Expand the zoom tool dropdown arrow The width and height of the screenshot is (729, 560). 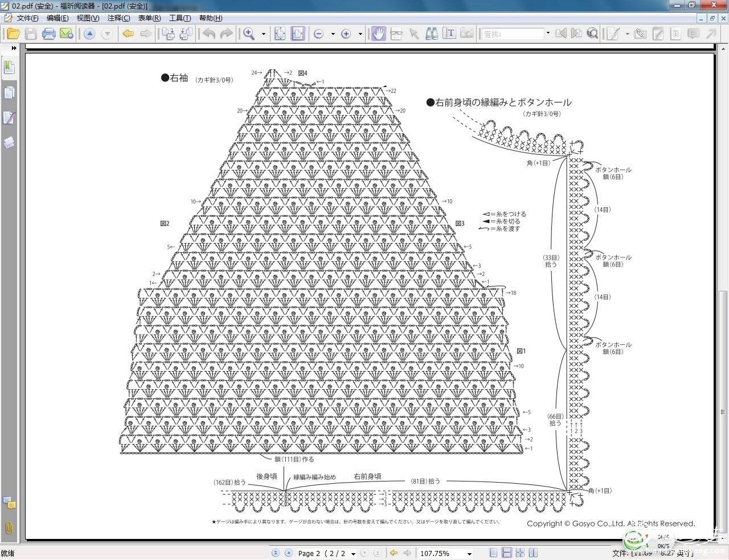[x=264, y=34]
